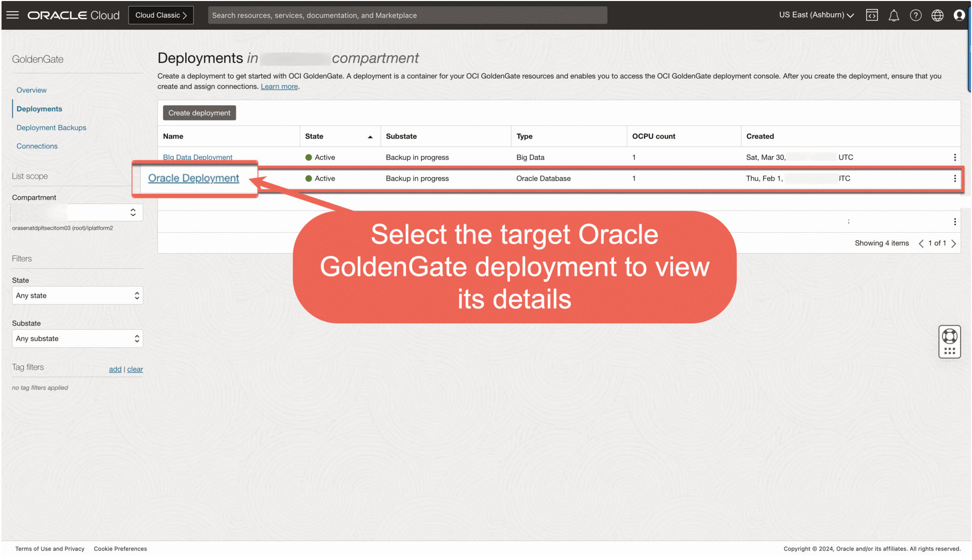Open actions menu for Big Data Deployment row
This screenshot has height=560, width=972.
pyautogui.click(x=955, y=157)
